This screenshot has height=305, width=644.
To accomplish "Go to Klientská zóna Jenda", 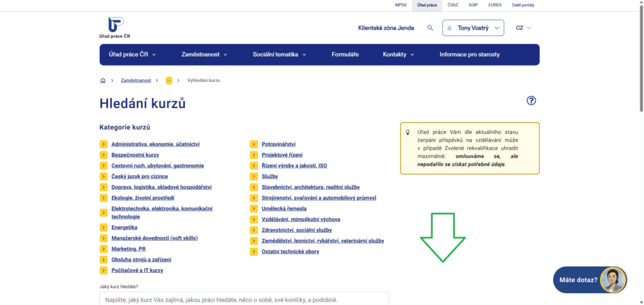I will point(386,28).
